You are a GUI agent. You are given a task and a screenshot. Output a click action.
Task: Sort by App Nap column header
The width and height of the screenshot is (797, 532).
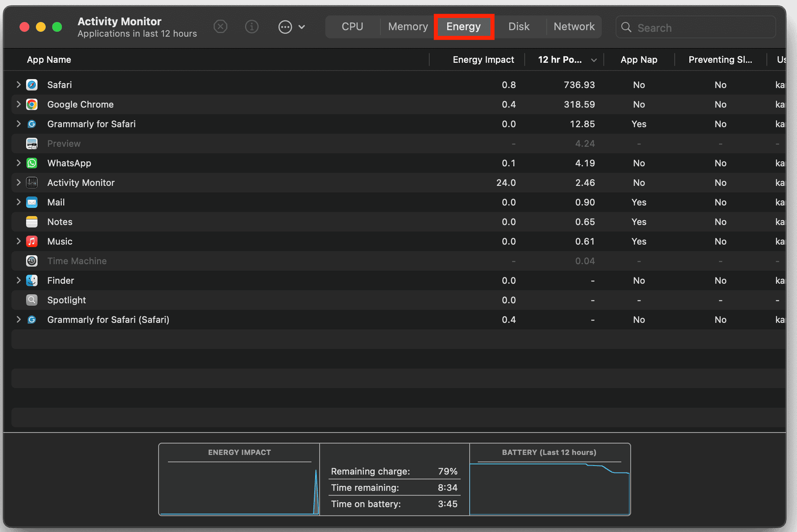(x=639, y=60)
